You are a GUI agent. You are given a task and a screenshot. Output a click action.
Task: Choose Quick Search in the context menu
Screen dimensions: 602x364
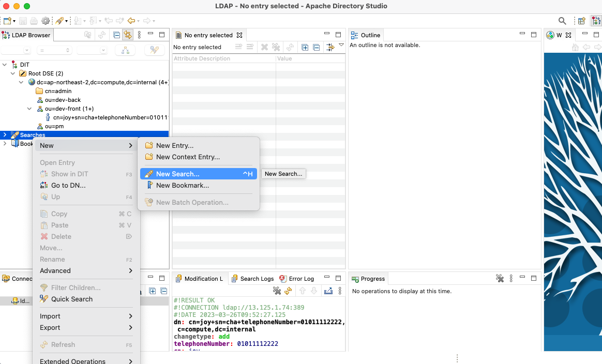tap(86, 299)
